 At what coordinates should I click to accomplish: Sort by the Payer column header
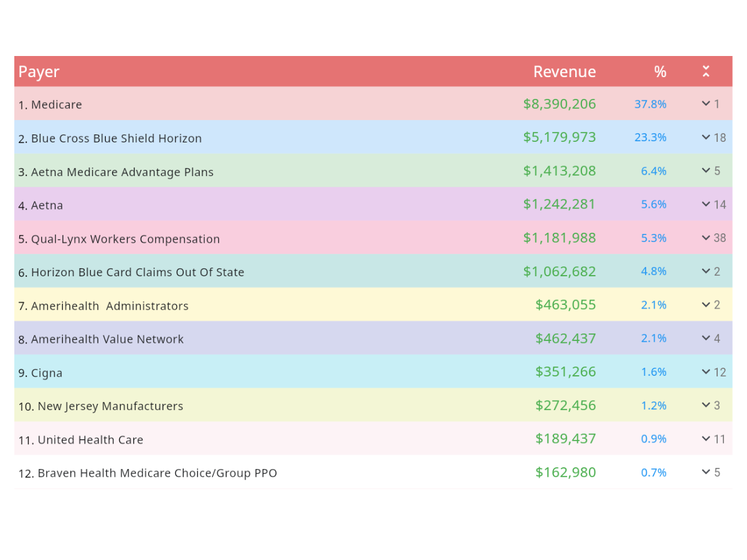pos(39,72)
